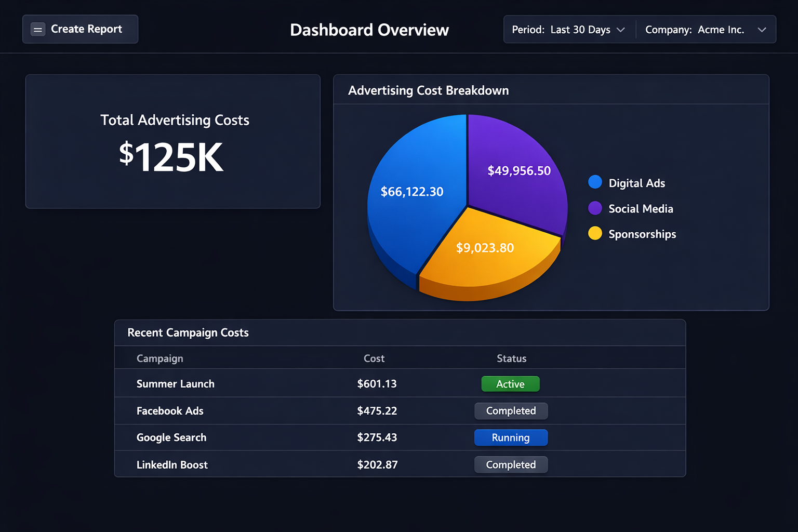
Task: Click the Active status badge for Summer Launch
Action: [510, 384]
